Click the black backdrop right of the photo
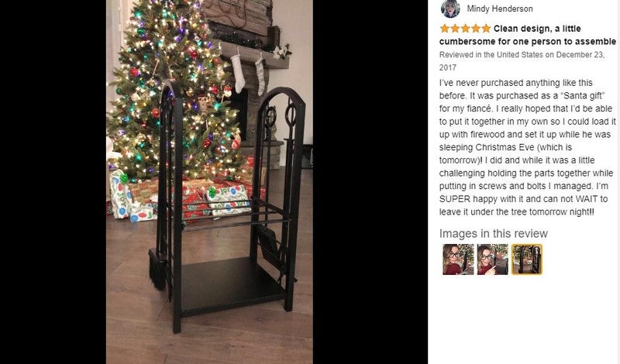 [x=370, y=182]
